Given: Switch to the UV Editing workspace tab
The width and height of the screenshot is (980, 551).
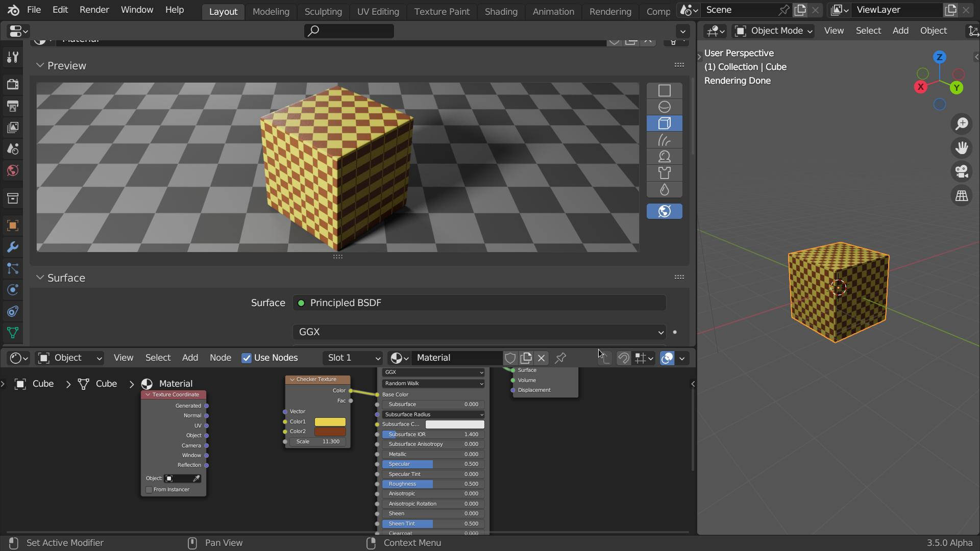Looking at the screenshot, I should click(378, 11).
